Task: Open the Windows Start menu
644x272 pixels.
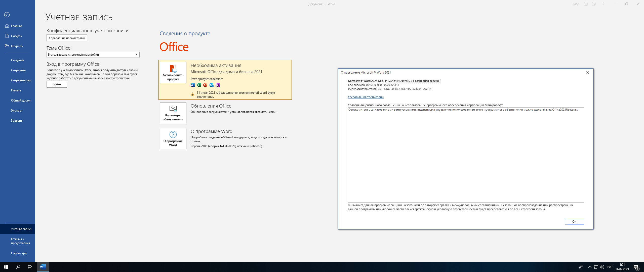Action: click(6, 267)
